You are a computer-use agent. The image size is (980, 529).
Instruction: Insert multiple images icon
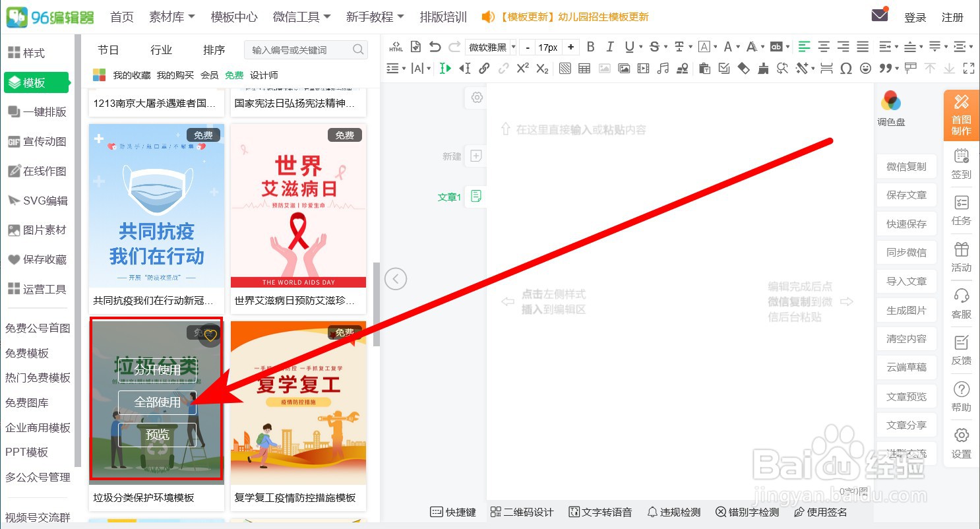[x=624, y=68]
